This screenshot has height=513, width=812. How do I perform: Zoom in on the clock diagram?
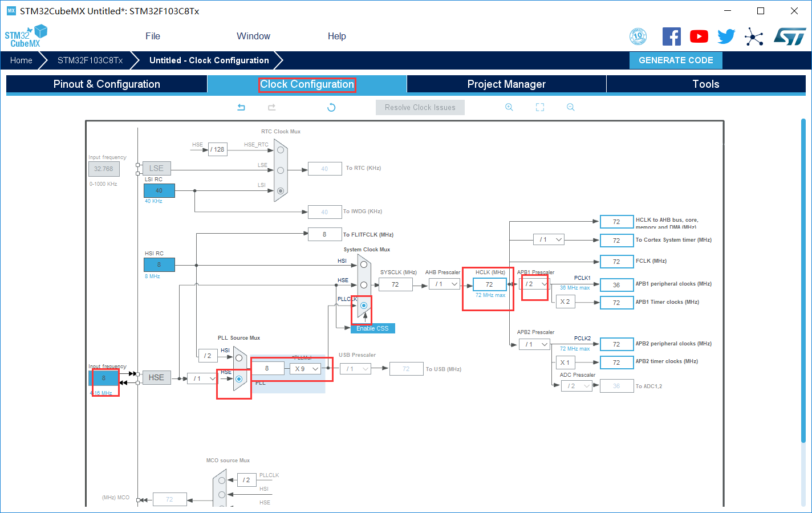point(509,107)
